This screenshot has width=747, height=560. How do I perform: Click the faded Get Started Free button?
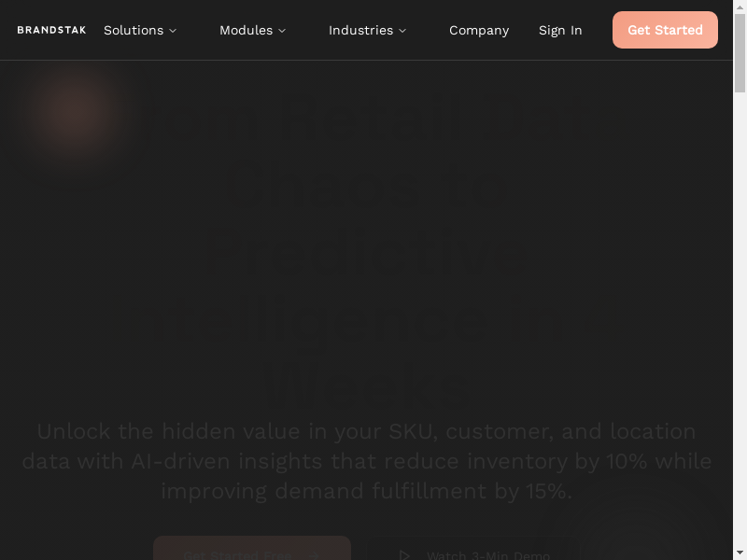pyautogui.click(x=252, y=548)
